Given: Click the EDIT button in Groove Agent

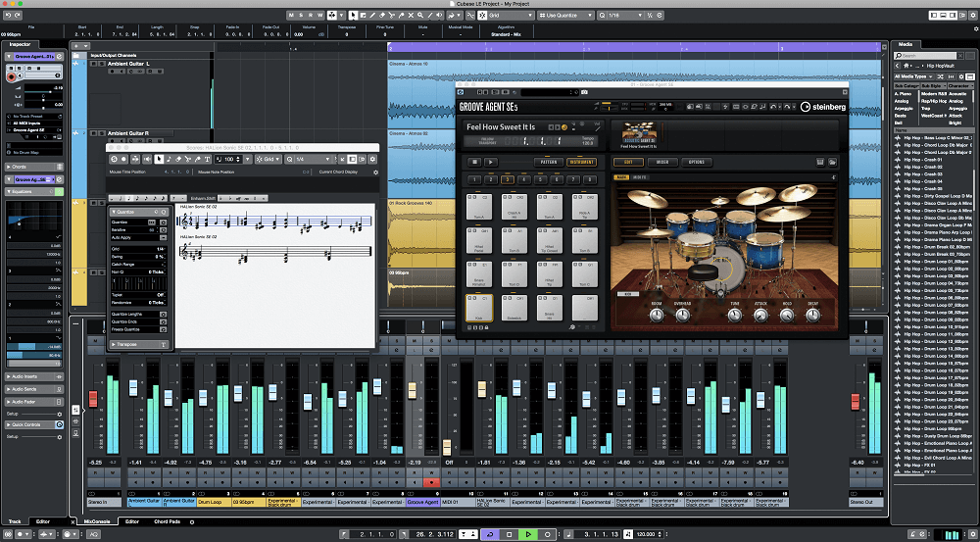Looking at the screenshot, I should tap(628, 162).
